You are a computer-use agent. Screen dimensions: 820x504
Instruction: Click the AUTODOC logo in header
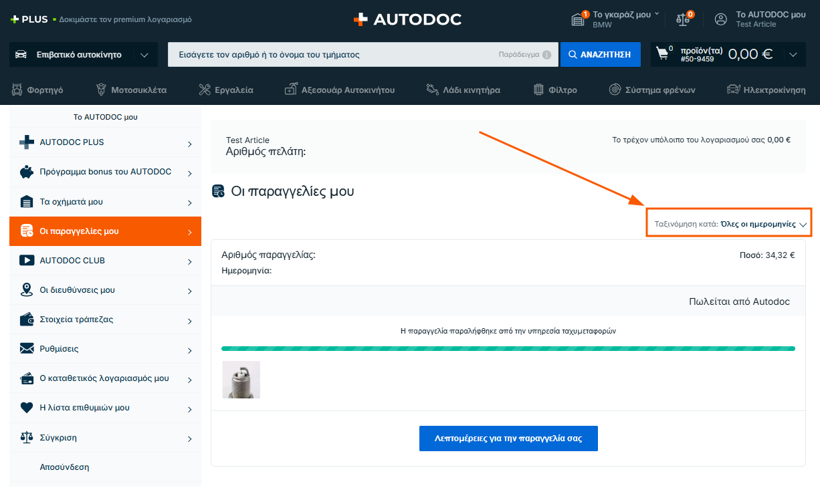pyautogui.click(x=407, y=19)
